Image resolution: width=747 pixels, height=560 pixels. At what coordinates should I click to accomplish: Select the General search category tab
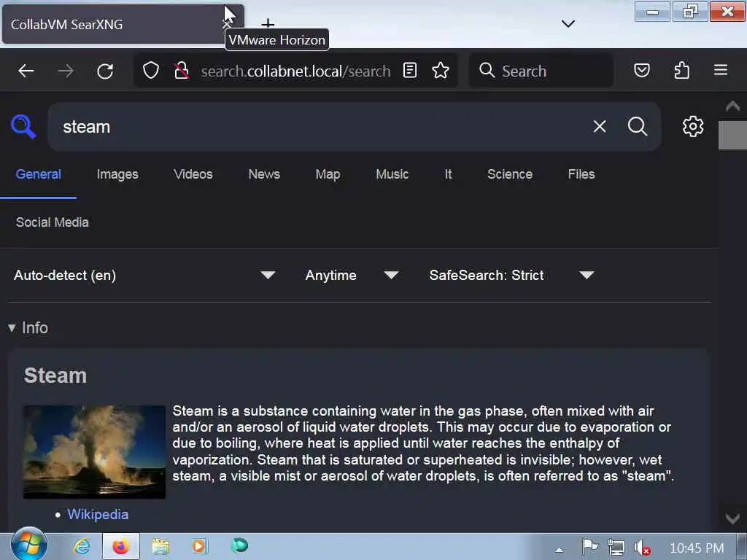[x=38, y=174]
